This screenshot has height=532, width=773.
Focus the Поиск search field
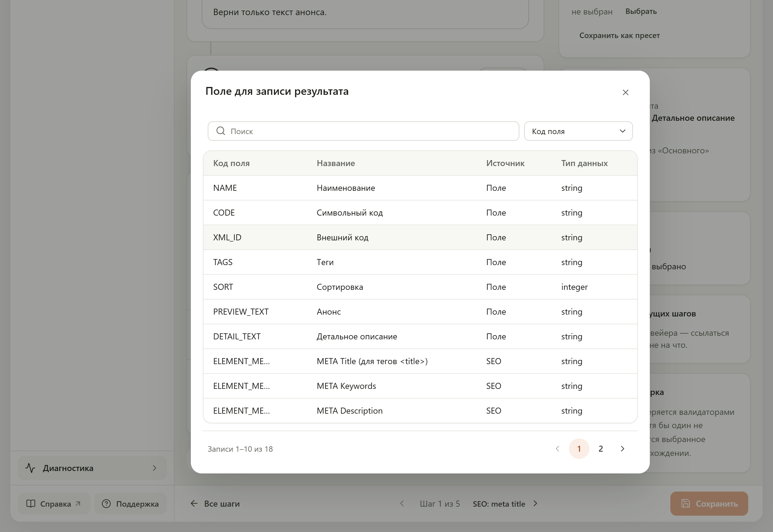363,131
